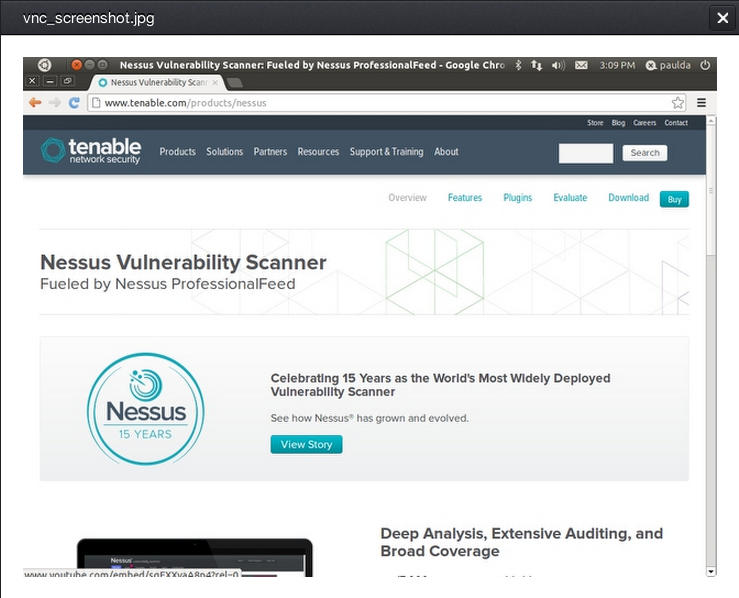739x598 pixels.
Task: Go to the Download tab
Action: (x=628, y=198)
